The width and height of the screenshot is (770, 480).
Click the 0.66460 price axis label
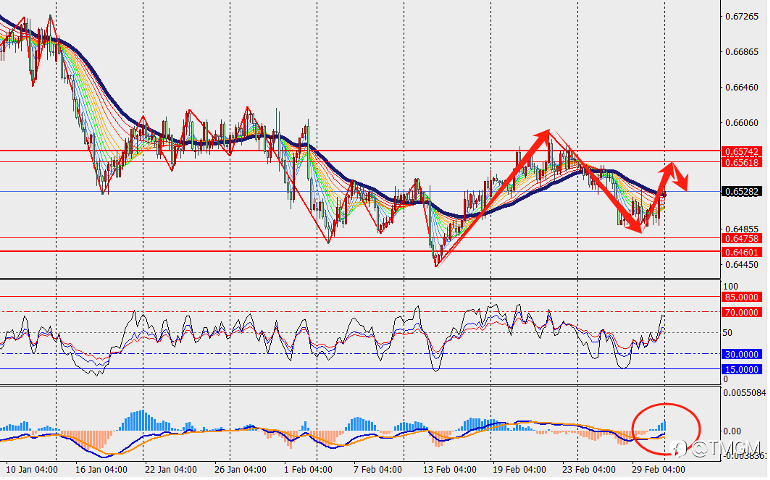742,87
